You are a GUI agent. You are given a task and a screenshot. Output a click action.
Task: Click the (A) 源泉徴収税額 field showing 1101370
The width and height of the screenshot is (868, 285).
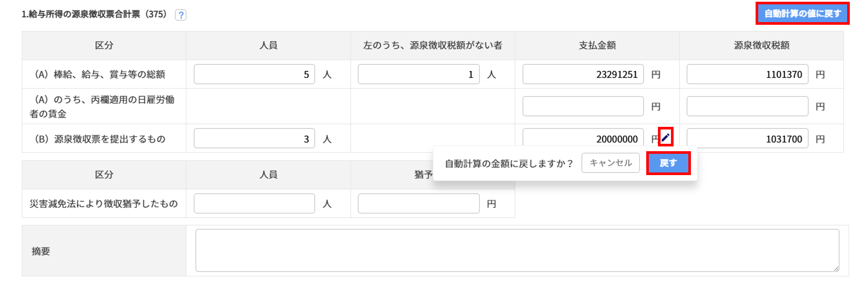pyautogui.click(x=747, y=74)
